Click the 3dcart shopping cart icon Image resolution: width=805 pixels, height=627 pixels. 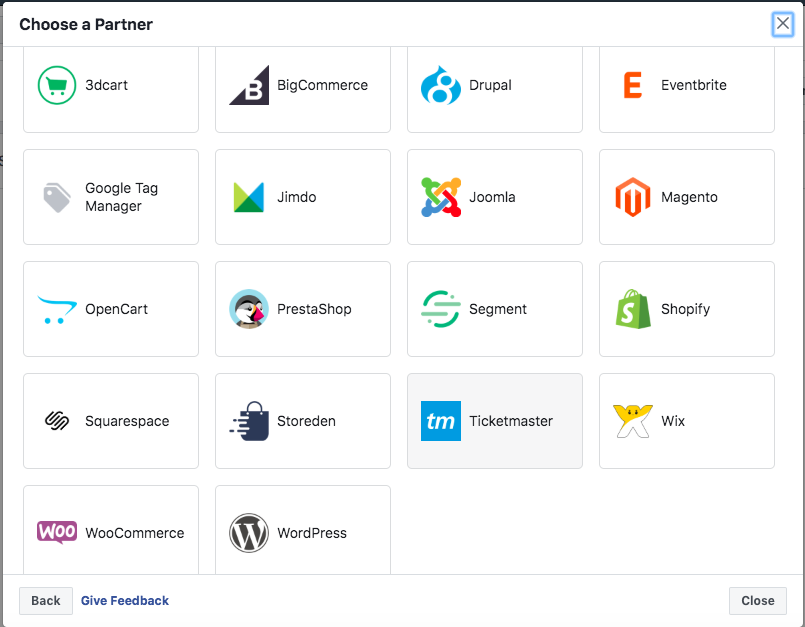(x=57, y=85)
